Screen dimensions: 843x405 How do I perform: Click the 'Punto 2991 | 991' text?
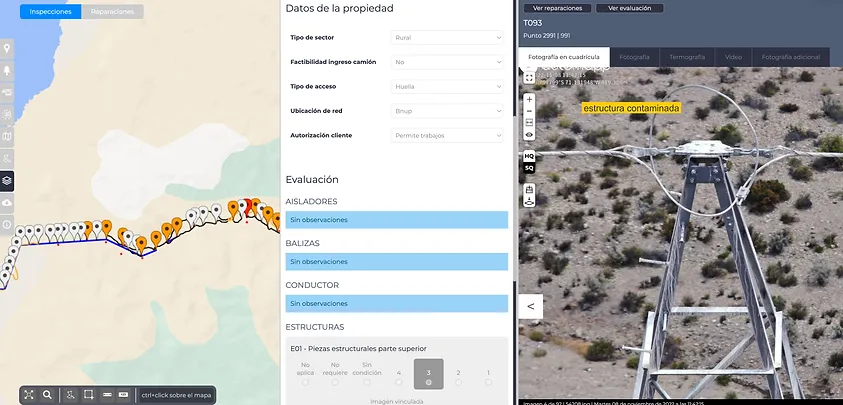[547, 36]
